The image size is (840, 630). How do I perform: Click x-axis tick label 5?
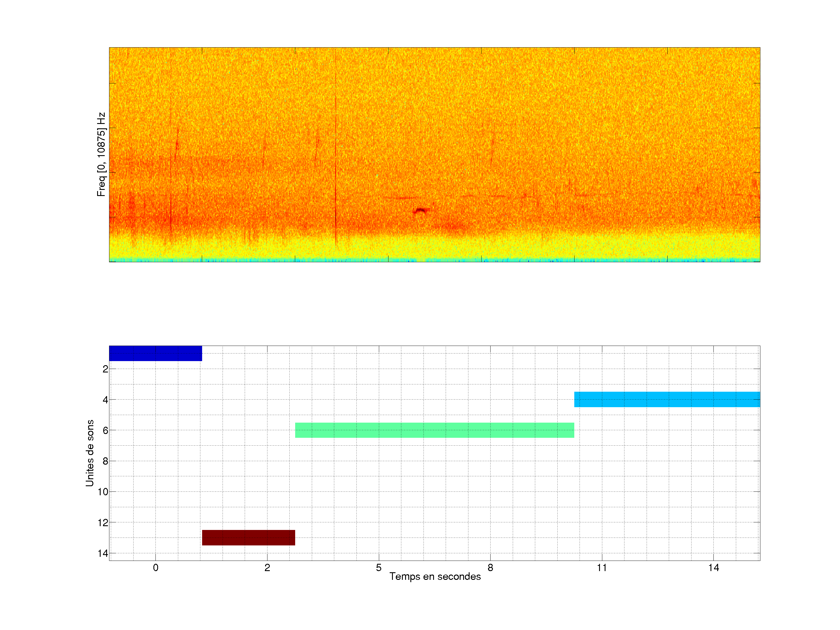point(379,568)
